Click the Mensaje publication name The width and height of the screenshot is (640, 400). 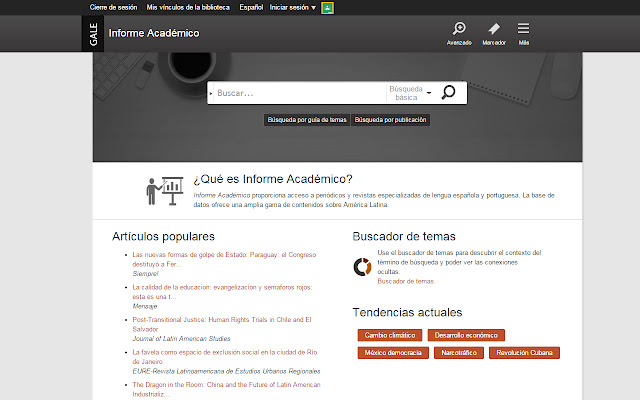pyautogui.click(x=144, y=306)
